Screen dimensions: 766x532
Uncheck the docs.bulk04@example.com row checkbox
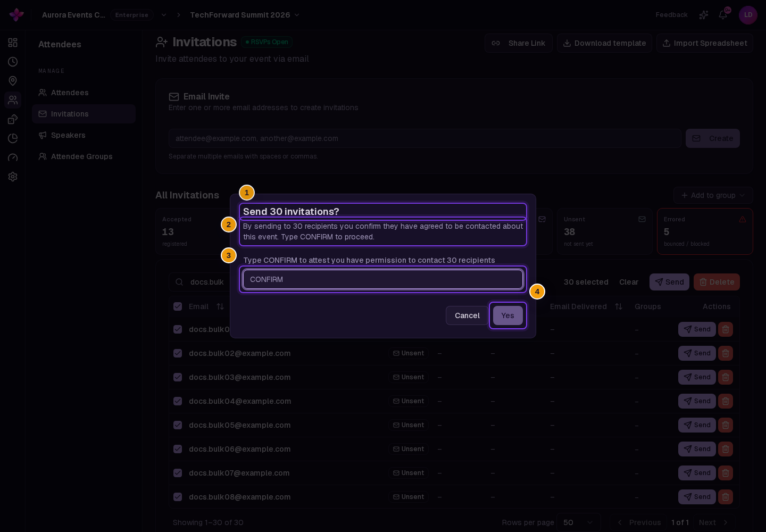coord(178,401)
